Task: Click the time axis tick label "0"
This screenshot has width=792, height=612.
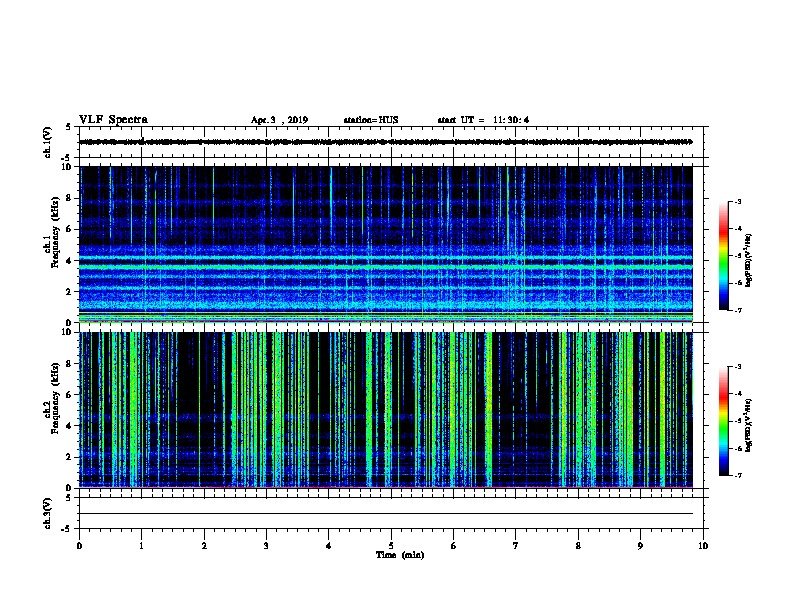Action: pyautogui.click(x=79, y=546)
